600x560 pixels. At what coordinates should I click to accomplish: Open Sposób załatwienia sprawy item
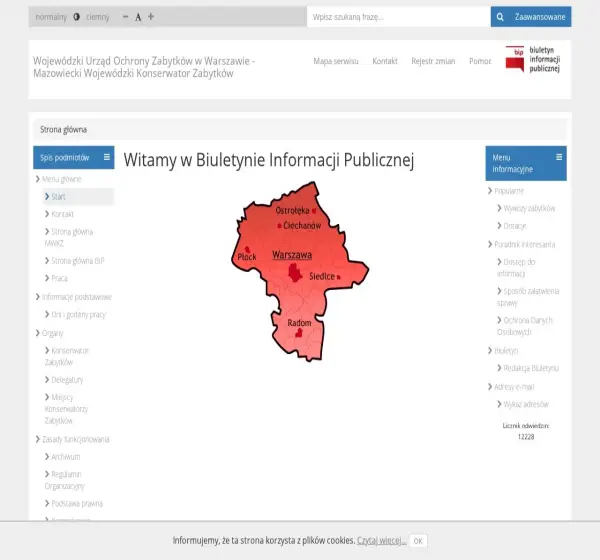point(528,297)
